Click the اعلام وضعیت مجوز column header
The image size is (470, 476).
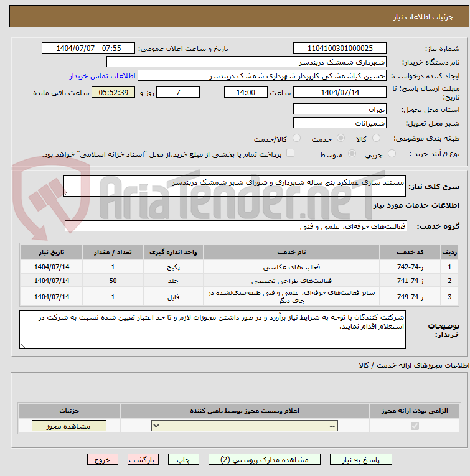(x=245, y=411)
